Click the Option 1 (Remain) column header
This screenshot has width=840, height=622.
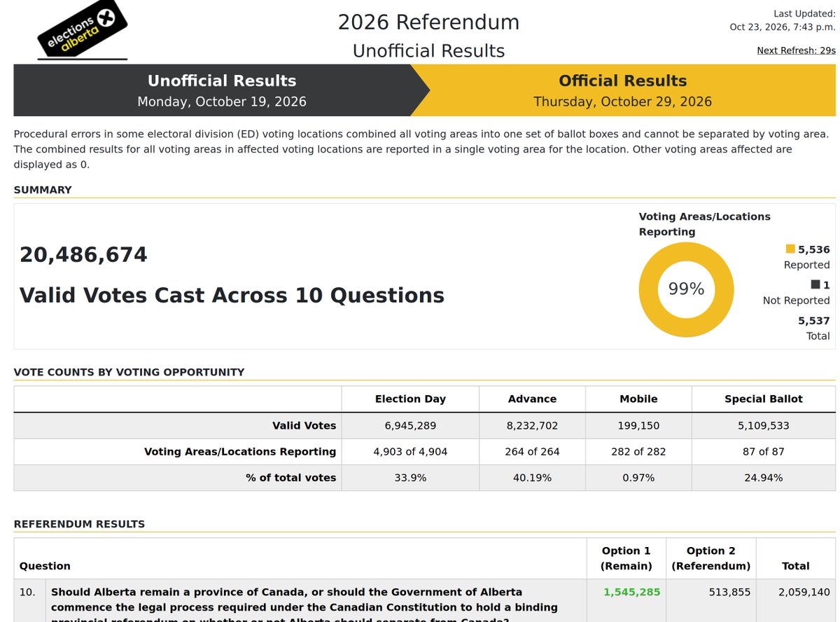[626, 558]
